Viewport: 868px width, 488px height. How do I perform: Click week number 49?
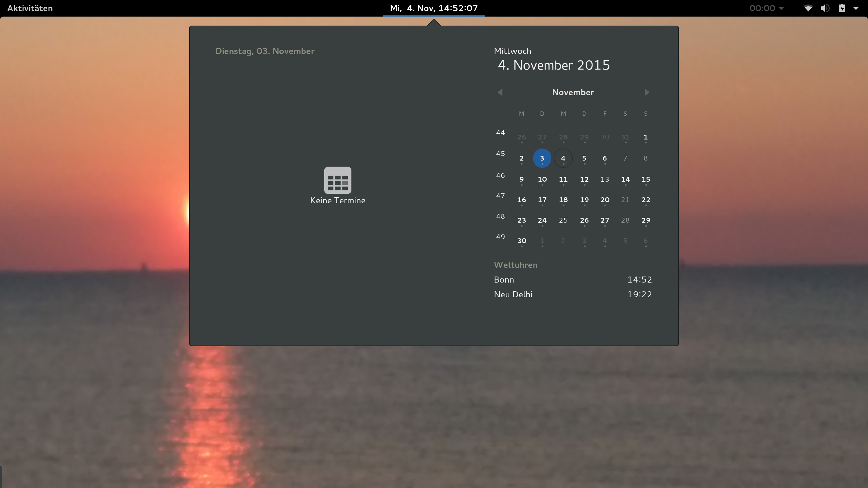(x=500, y=237)
